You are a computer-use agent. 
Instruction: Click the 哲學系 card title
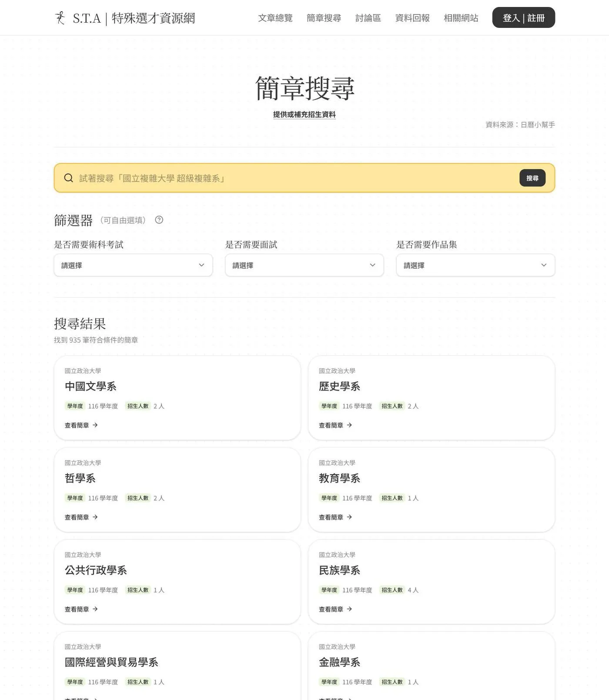pyautogui.click(x=80, y=478)
